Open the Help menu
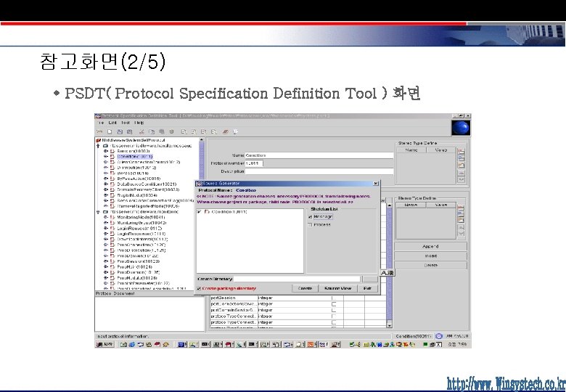 coord(139,123)
